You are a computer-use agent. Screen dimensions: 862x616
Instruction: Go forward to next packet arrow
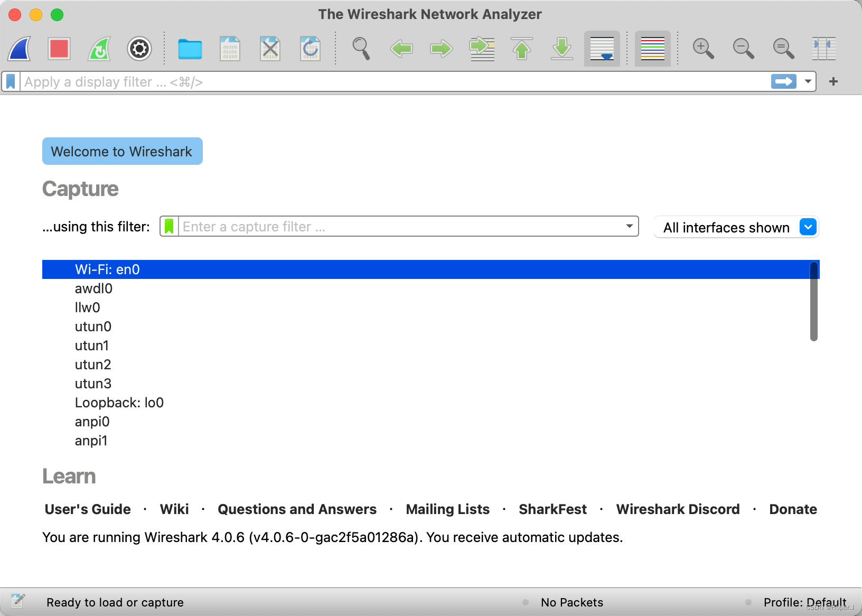pyautogui.click(x=442, y=49)
